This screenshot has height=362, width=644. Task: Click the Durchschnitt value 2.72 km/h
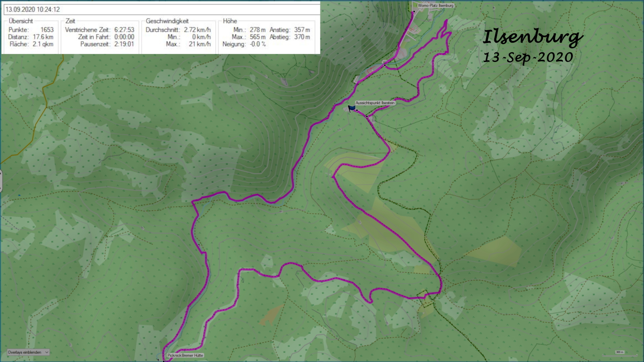click(197, 30)
